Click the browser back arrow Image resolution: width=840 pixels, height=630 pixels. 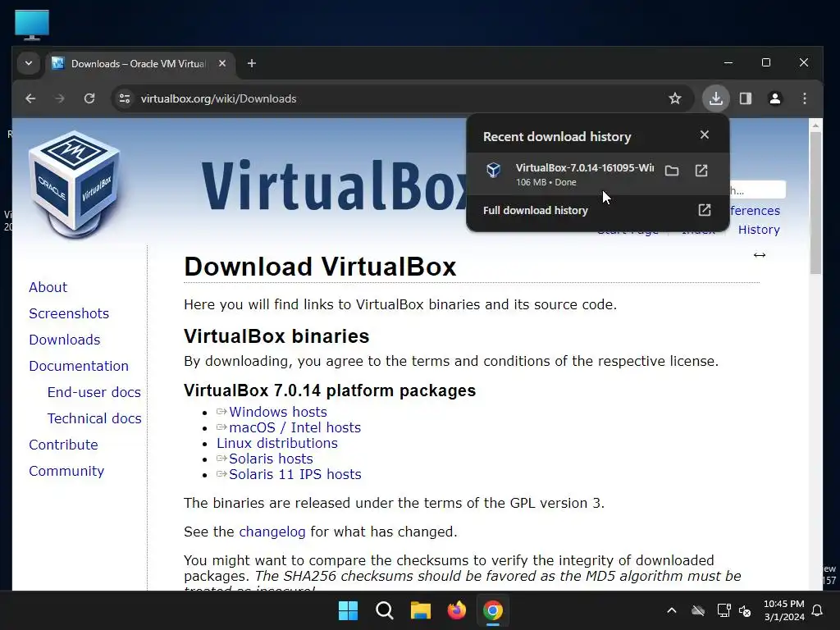point(30,98)
